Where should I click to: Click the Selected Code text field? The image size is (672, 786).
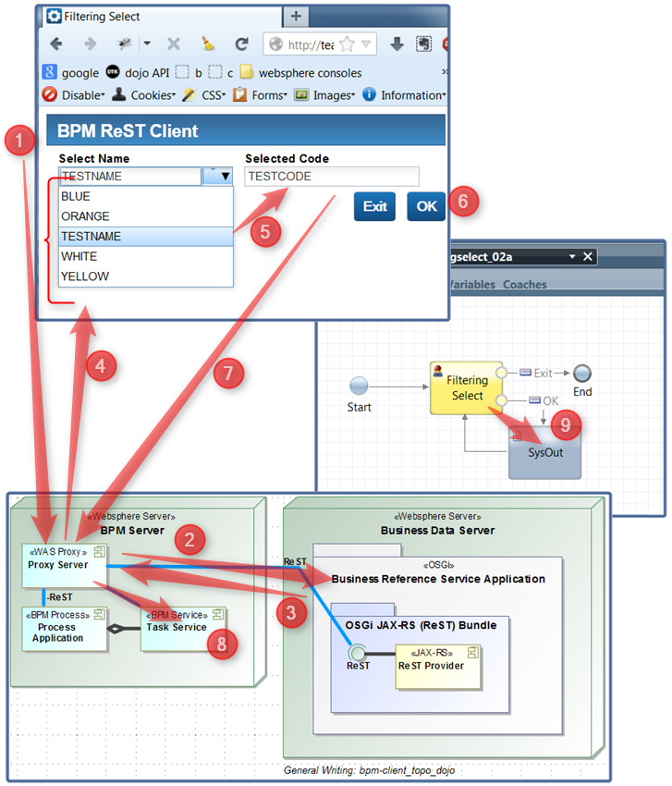[x=332, y=177]
